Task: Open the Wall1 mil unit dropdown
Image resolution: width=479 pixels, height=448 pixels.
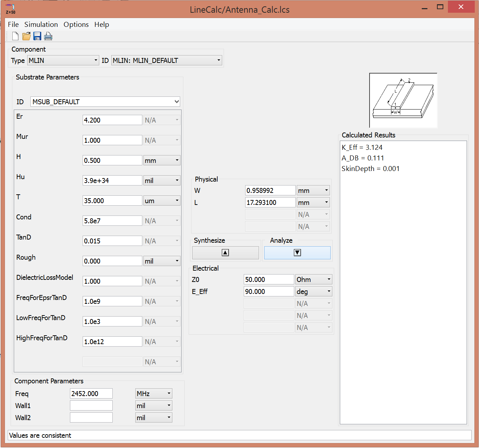Action: pos(154,406)
